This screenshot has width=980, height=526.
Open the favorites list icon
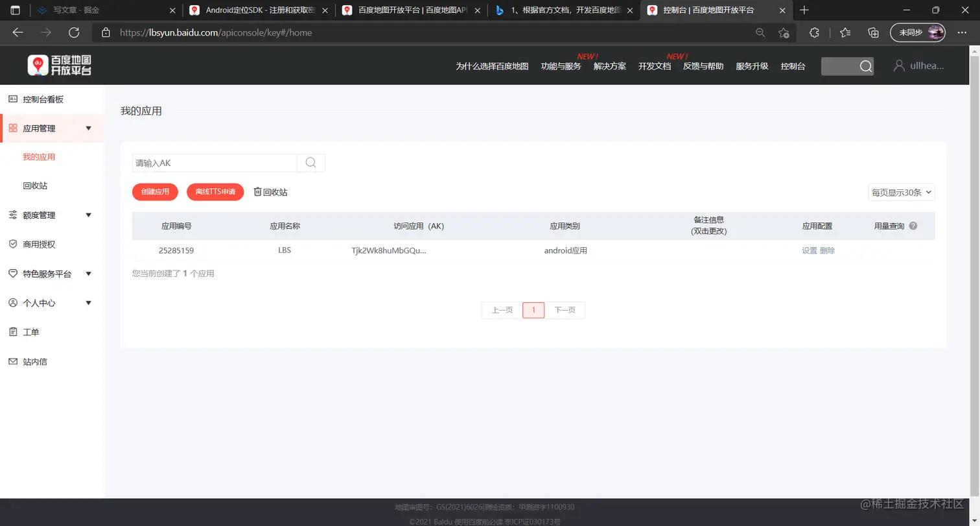845,32
